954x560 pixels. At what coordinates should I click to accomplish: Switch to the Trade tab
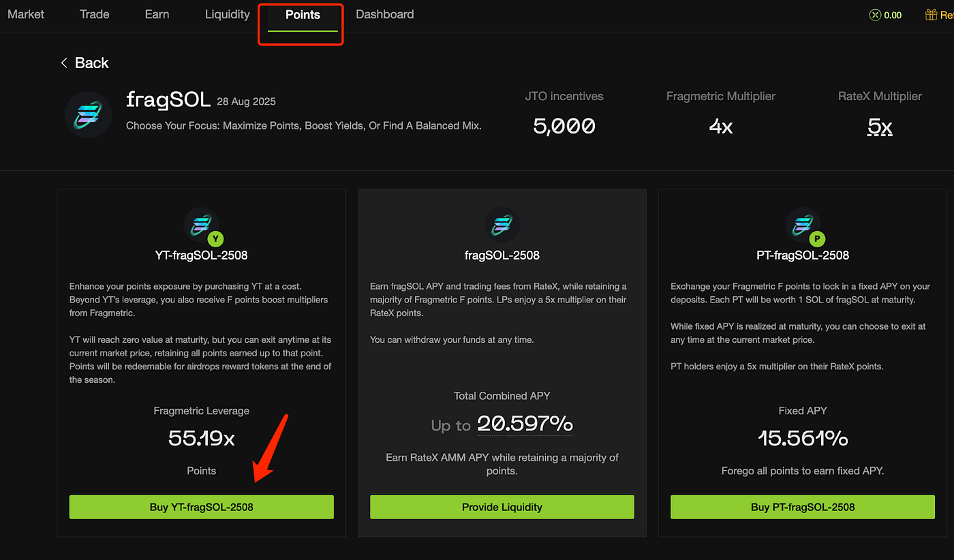coord(94,14)
